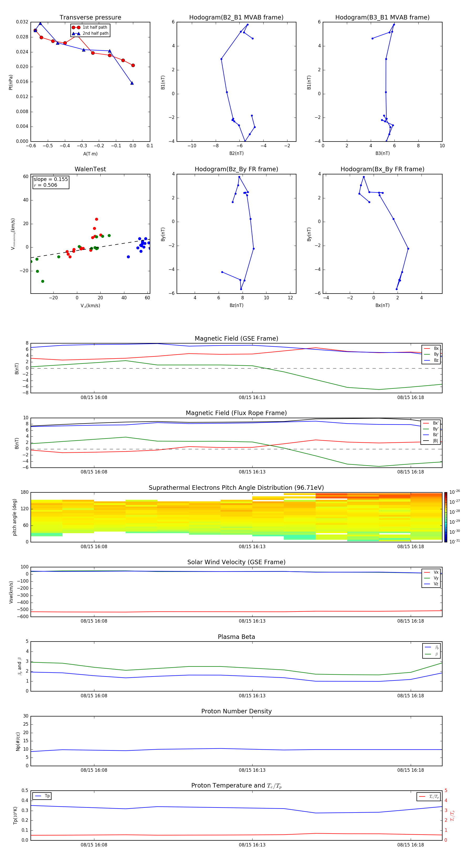Click the "Transverse pressure" plot title

(x=90, y=18)
